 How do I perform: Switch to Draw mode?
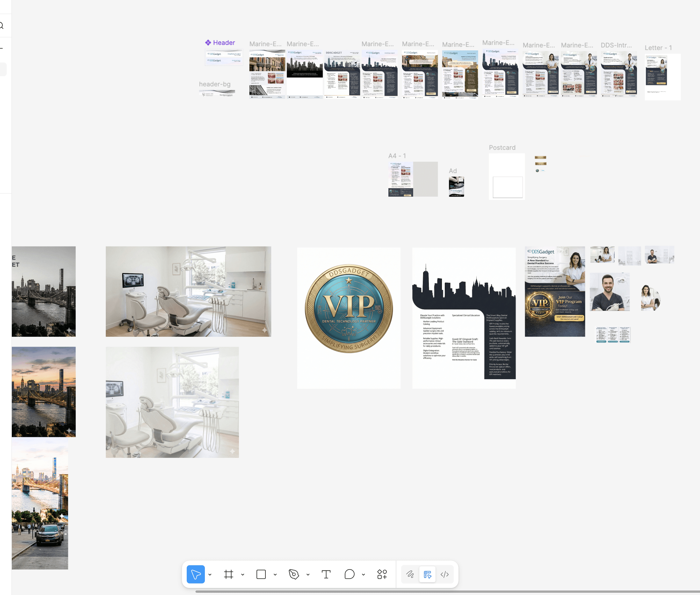410,574
